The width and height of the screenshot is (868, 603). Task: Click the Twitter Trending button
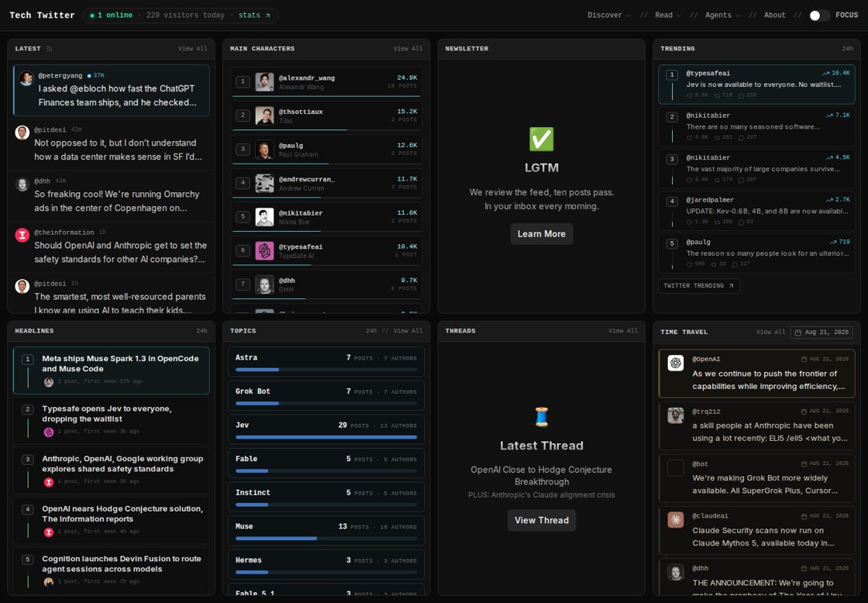698,286
